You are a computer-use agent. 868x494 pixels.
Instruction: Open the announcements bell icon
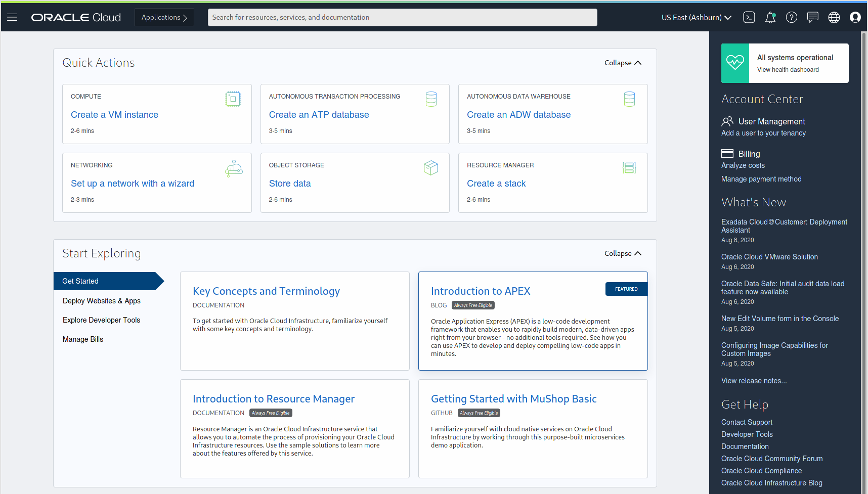point(770,17)
